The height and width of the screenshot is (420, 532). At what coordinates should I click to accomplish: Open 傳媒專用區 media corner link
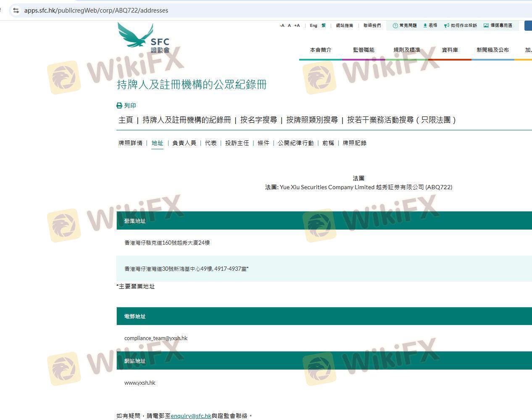tap(501, 26)
